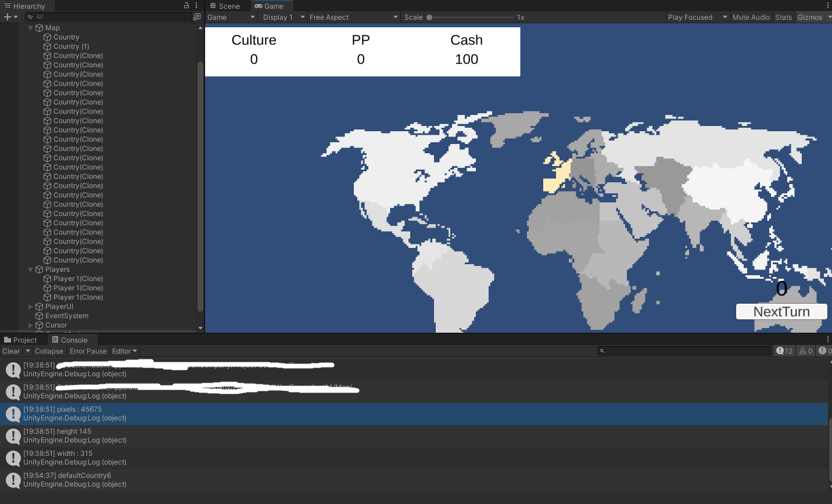
Task: Focus the Hierarchy search field
Action: pyautogui.click(x=108, y=17)
